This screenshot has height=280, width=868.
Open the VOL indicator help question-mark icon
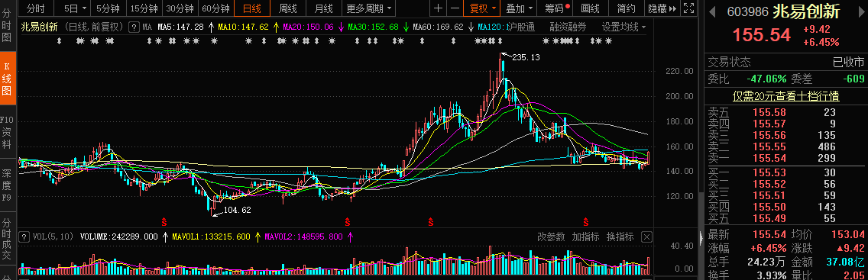click(x=24, y=237)
